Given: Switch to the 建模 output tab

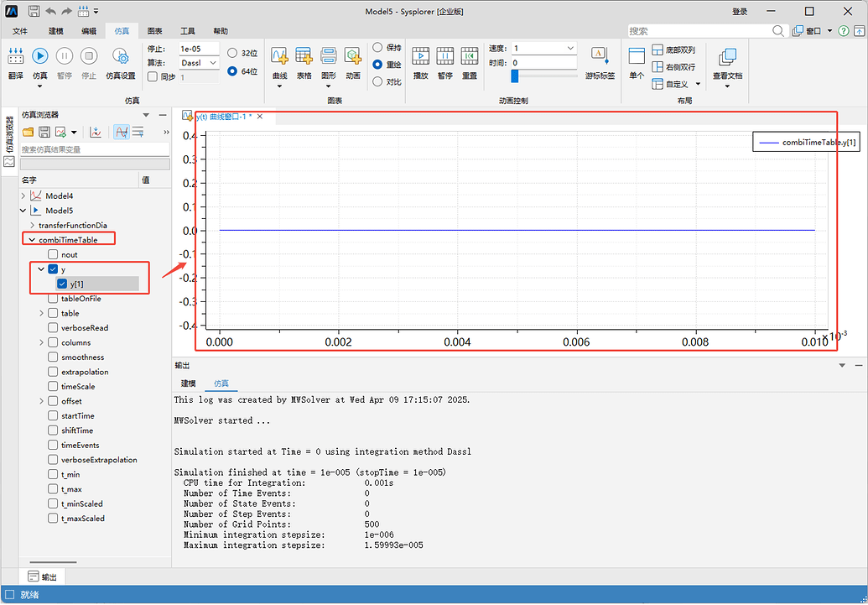Looking at the screenshot, I should [x=188, y=383].
